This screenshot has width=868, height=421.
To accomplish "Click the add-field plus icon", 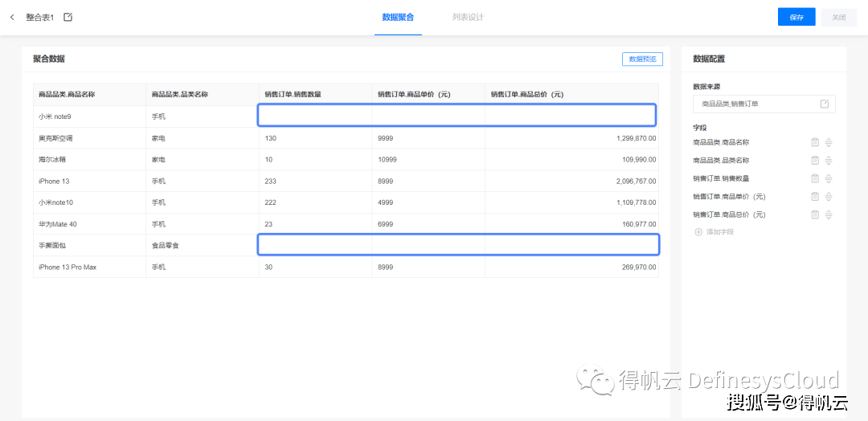I will click(698, 232).
